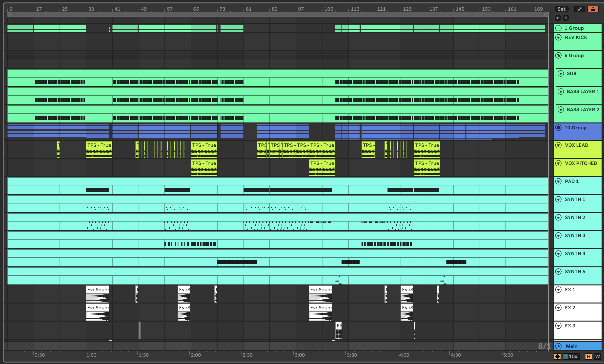604x364 pixels.
Task: Click 1:00 on the time ruler
Action: [x=91, y=355]
